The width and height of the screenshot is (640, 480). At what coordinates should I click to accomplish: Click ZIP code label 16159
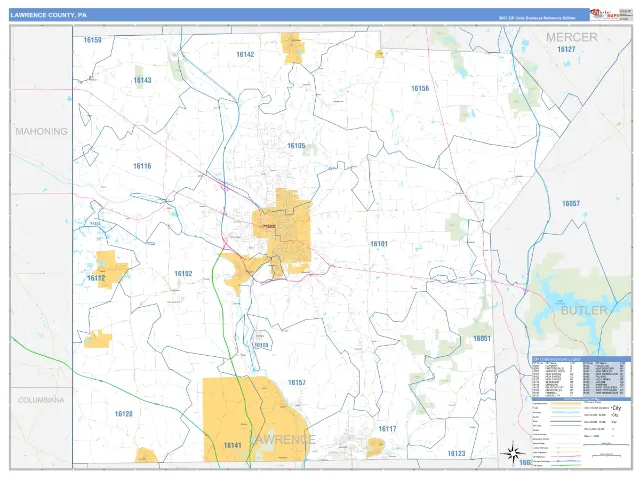pos(92,40)
